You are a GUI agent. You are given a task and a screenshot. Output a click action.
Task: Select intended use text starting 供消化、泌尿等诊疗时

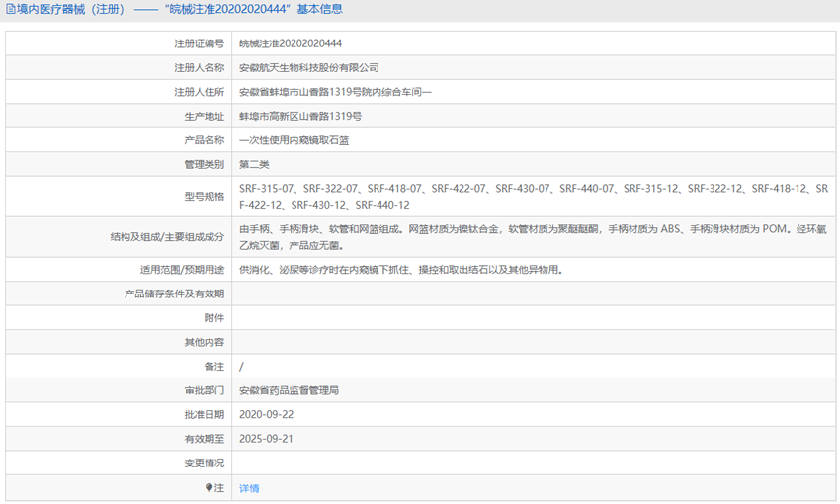(x=401, y=270)
